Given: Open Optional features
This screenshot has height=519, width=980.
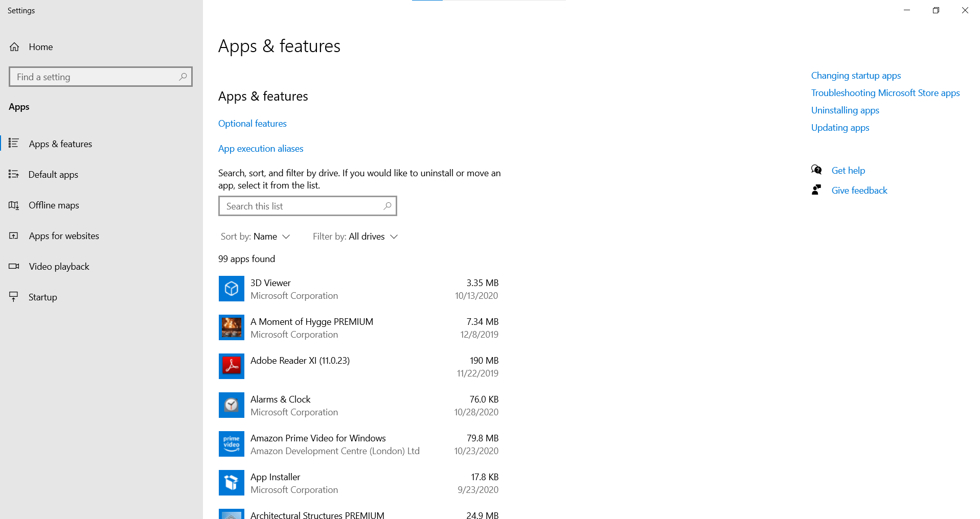Looking at the screenshot, I should click(x=252, y=123).
